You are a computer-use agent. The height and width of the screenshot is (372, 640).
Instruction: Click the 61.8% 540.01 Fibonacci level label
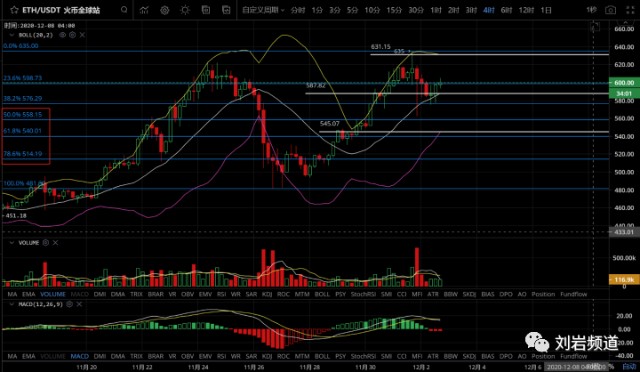coord(22,131)
